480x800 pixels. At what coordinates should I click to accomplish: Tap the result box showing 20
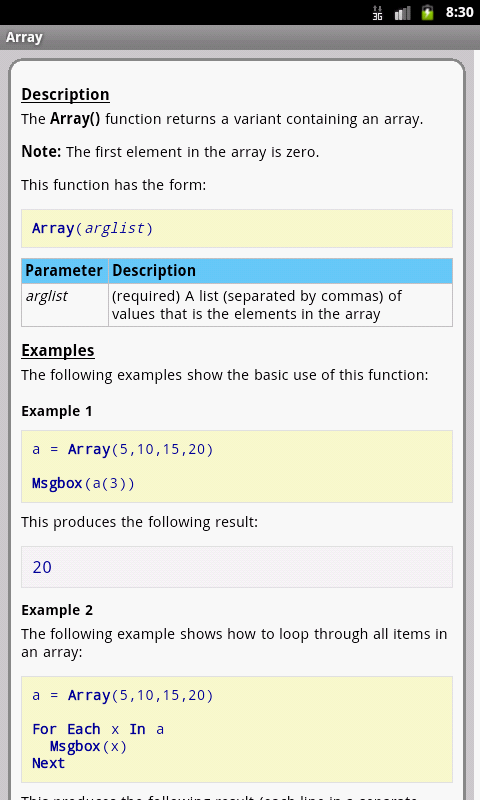(237, 567)
